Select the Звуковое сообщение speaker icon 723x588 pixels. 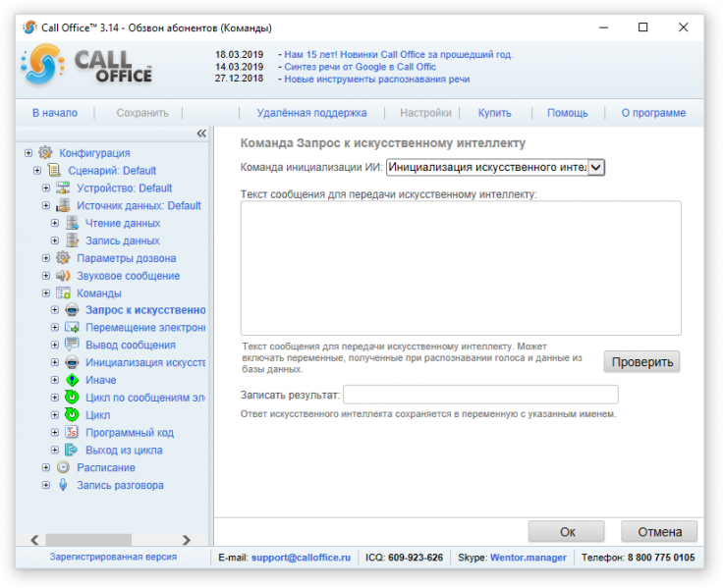click(x=63, y=276)
